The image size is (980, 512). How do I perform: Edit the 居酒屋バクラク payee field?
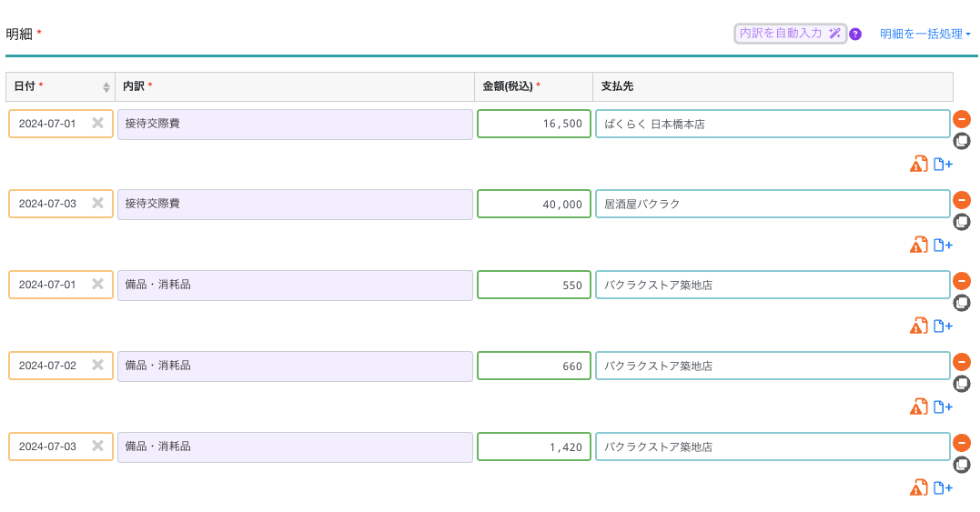(x=773, y=204)
